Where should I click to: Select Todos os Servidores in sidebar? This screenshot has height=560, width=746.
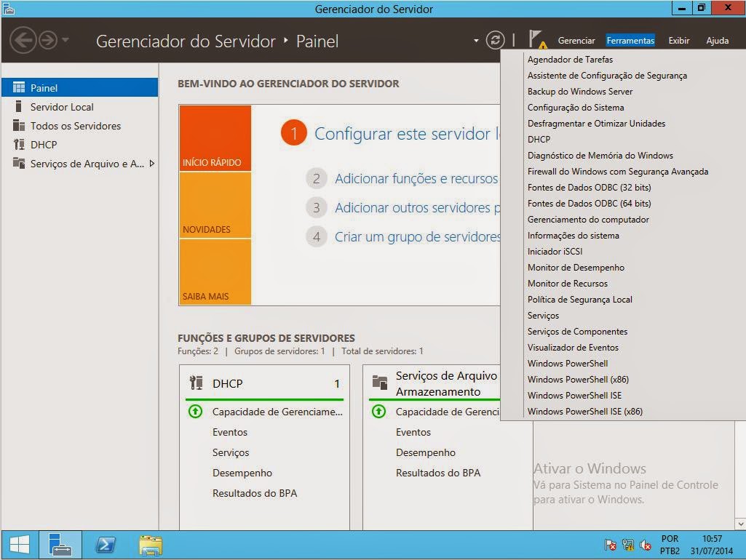(80, 126)
